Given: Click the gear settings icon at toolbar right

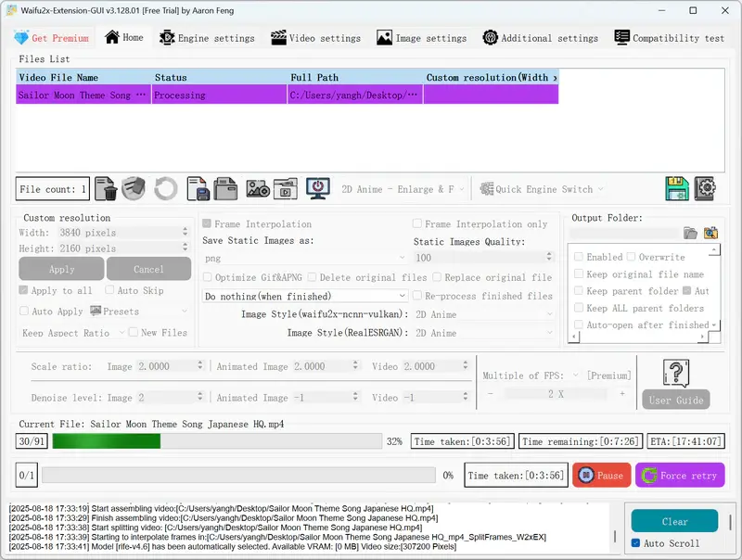Looking at the screenshot, I should pyautogui.click(x=706, y=189).
